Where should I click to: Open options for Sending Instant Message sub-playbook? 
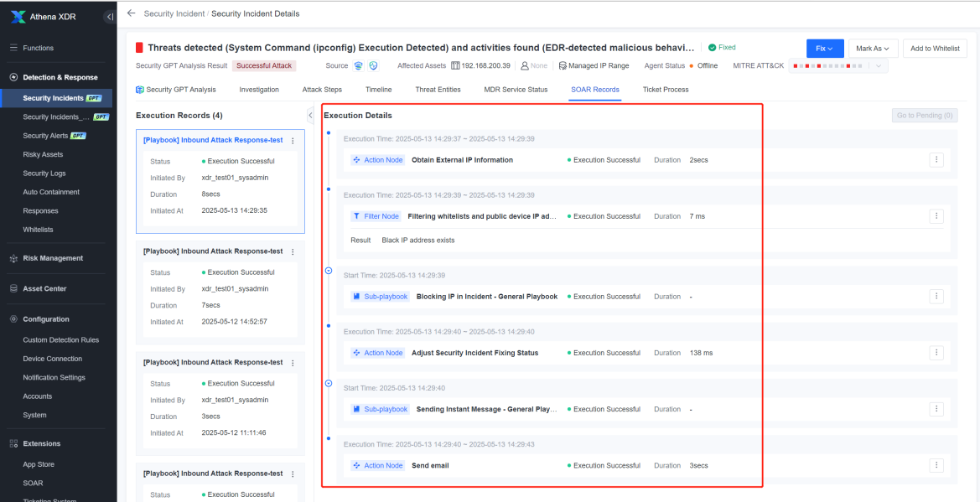(x=936, y=409)
